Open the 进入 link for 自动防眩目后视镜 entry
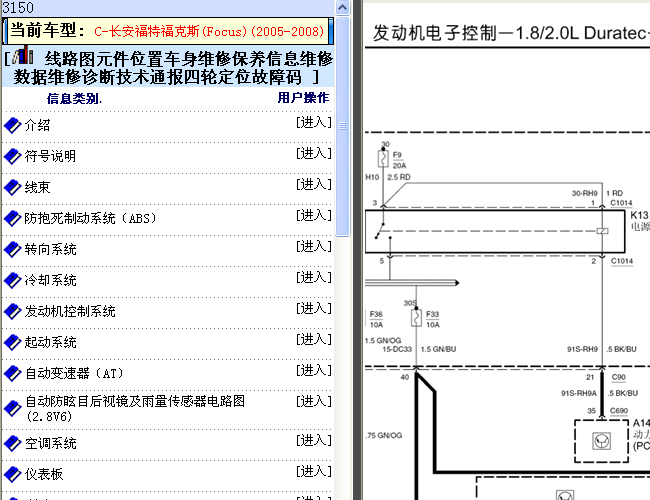Screen dimensions: 650x500 (314, 401)
